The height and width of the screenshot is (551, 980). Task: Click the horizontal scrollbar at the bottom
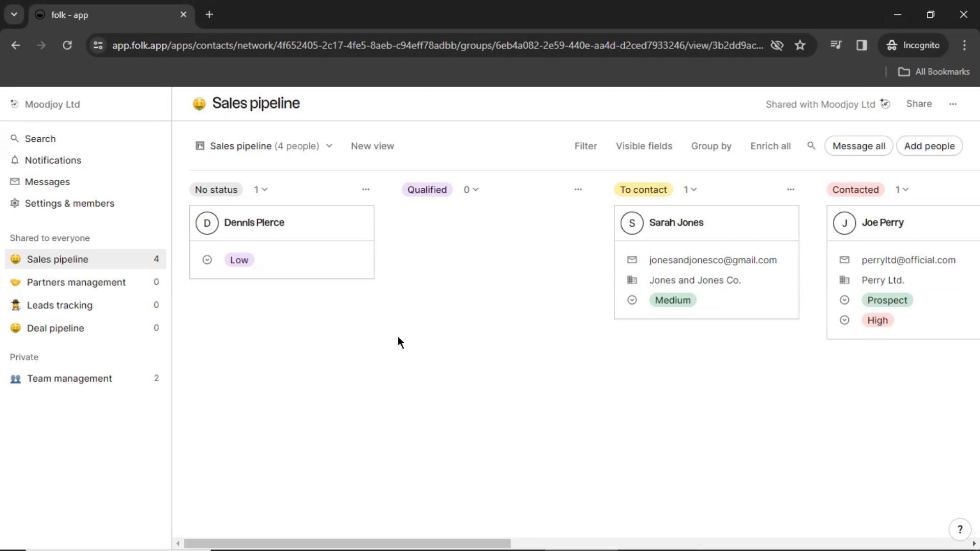(x=347, y=543)
